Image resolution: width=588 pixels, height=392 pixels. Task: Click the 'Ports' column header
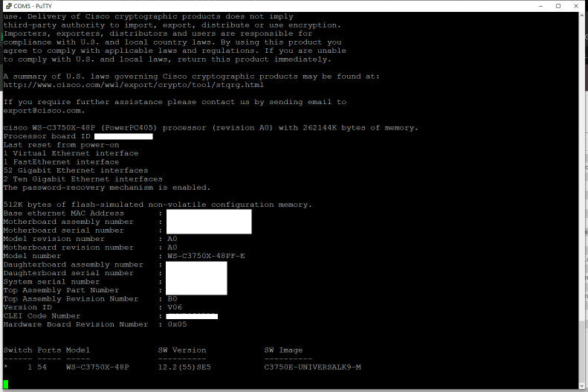[x=49, y=350]
